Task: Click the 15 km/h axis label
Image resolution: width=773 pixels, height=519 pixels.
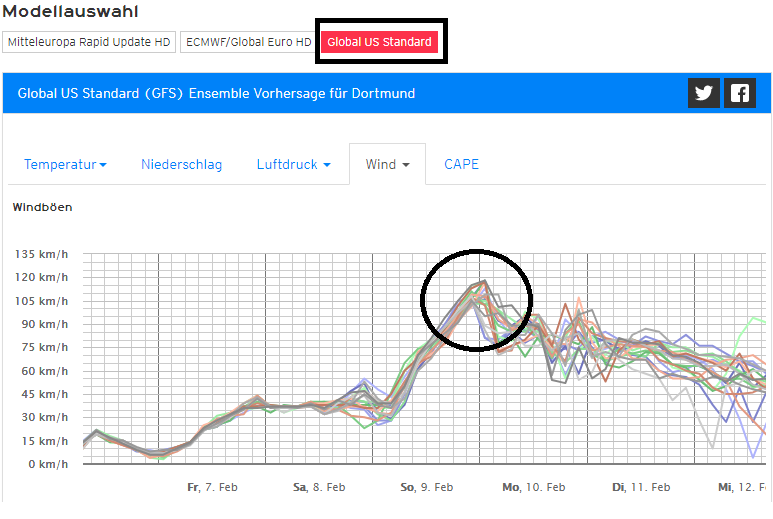Action: (x=44, y=441)
